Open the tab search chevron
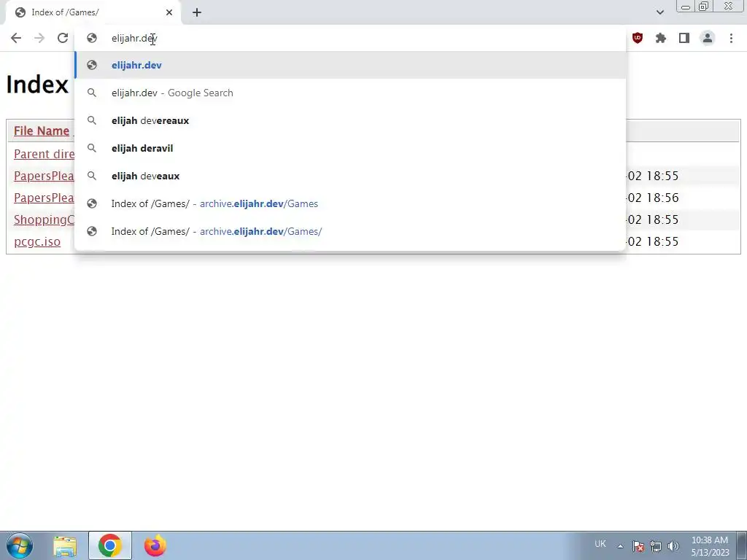 pyautogui.click(x=659, y=12)
